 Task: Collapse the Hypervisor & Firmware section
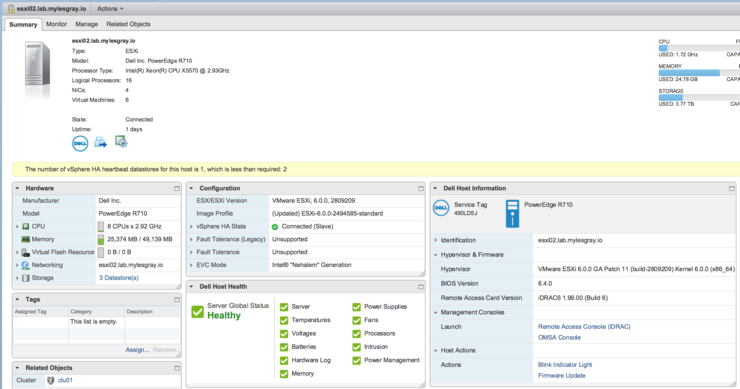[436, 255]
